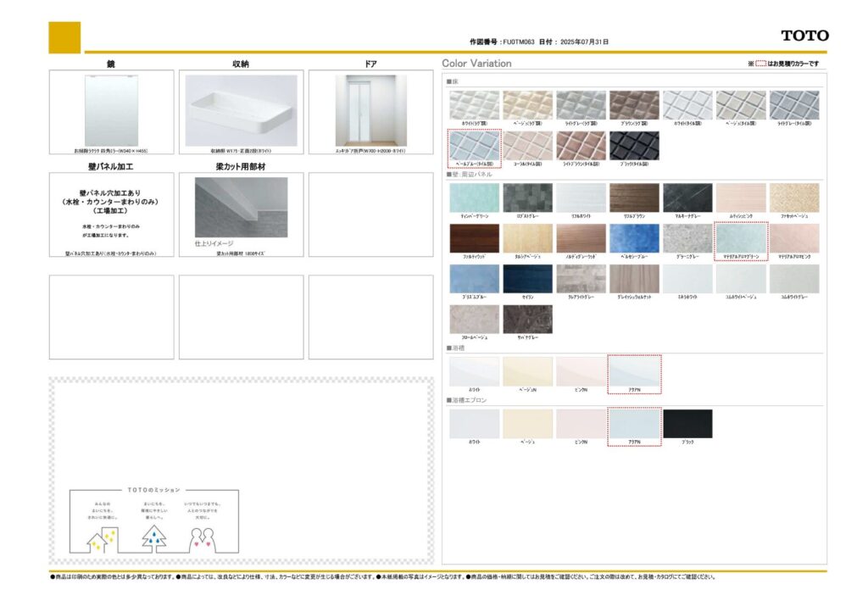Pick the dark navy Seiran wall swatch
Image resolution: width=868 pixels, height=601 pixels.
click(527, 278)
